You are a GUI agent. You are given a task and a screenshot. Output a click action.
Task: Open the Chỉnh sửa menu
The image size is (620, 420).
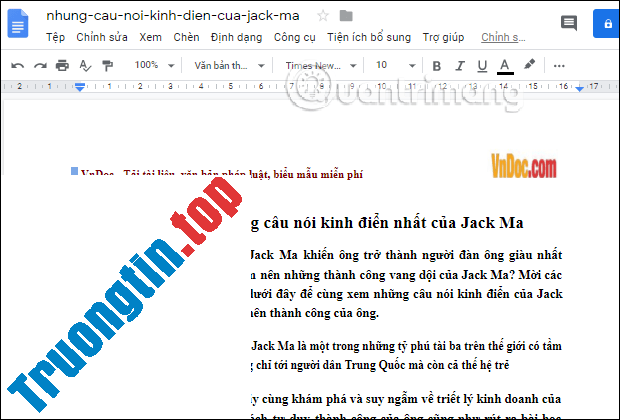pos(102,37)
